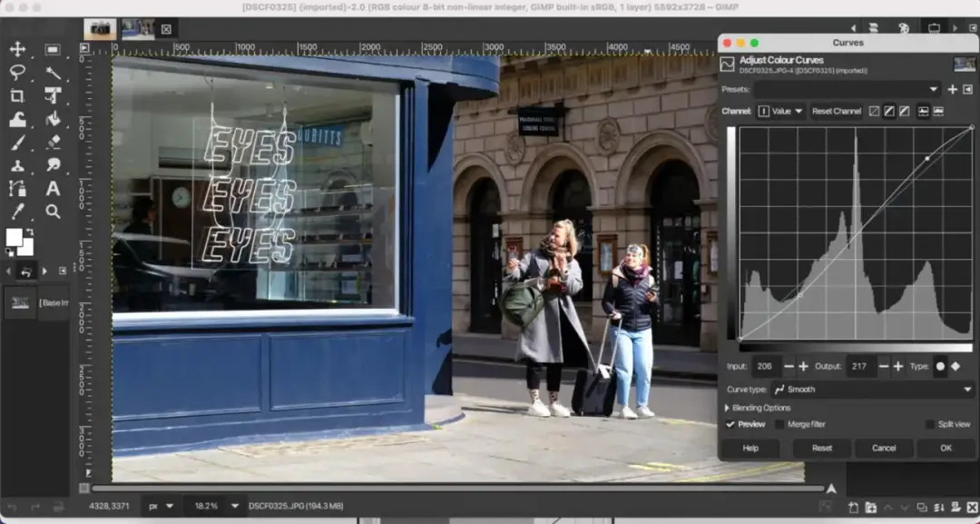
Task: Enable the Merge filter checkbox
Action: pos(779,424)
